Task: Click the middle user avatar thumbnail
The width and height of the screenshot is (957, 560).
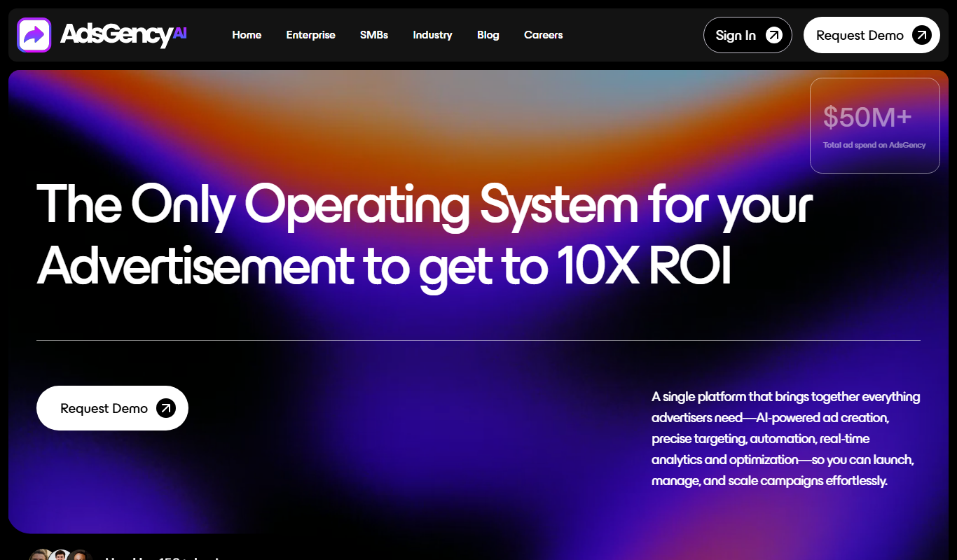Action: point(62,556)
